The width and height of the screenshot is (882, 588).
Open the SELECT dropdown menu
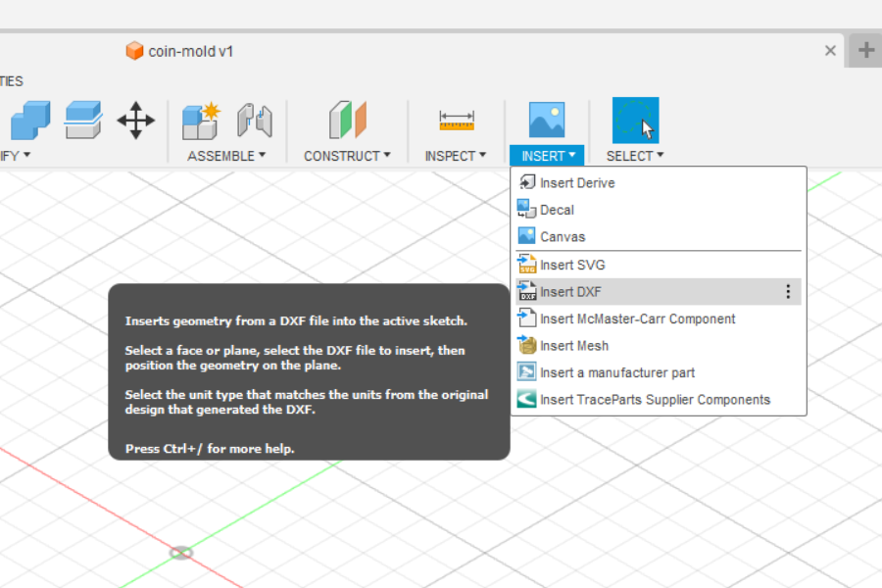click(x=634, y=156)
